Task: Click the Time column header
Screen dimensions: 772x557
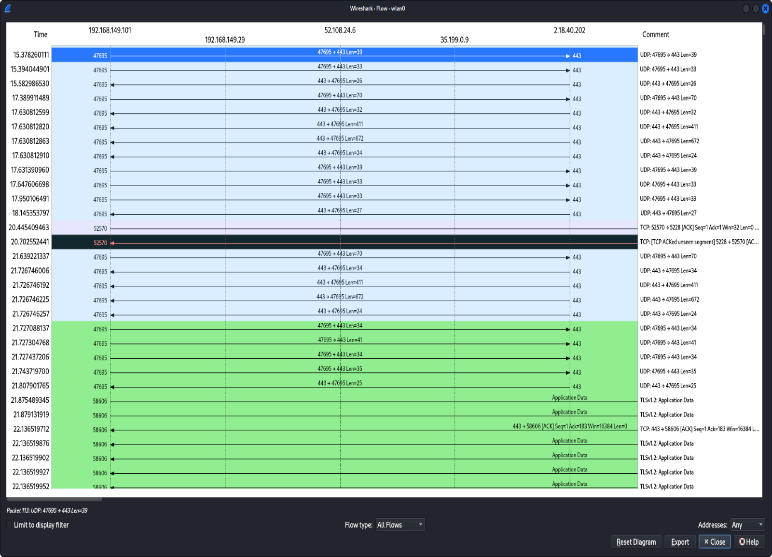Action: pyautogui.click(x=40, y=34)
